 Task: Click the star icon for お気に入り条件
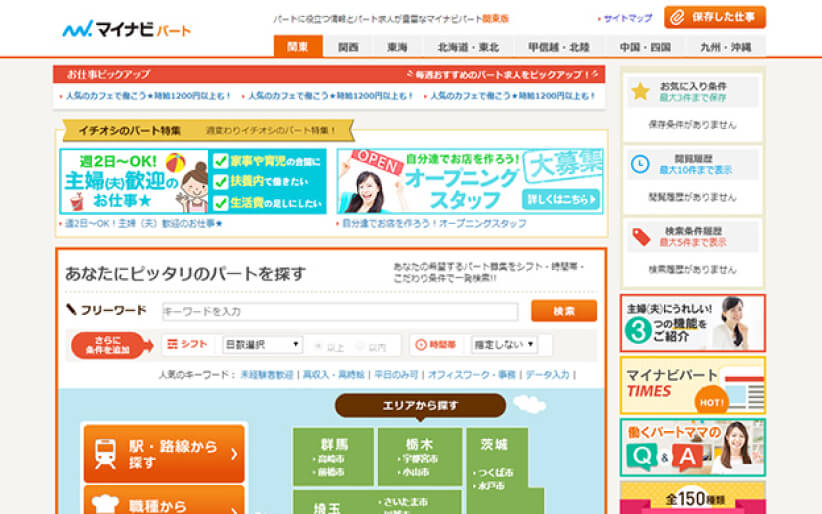640,91
